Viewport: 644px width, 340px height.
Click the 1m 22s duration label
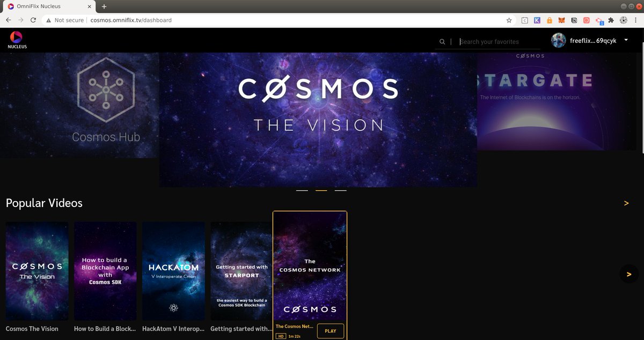point(294,336)
